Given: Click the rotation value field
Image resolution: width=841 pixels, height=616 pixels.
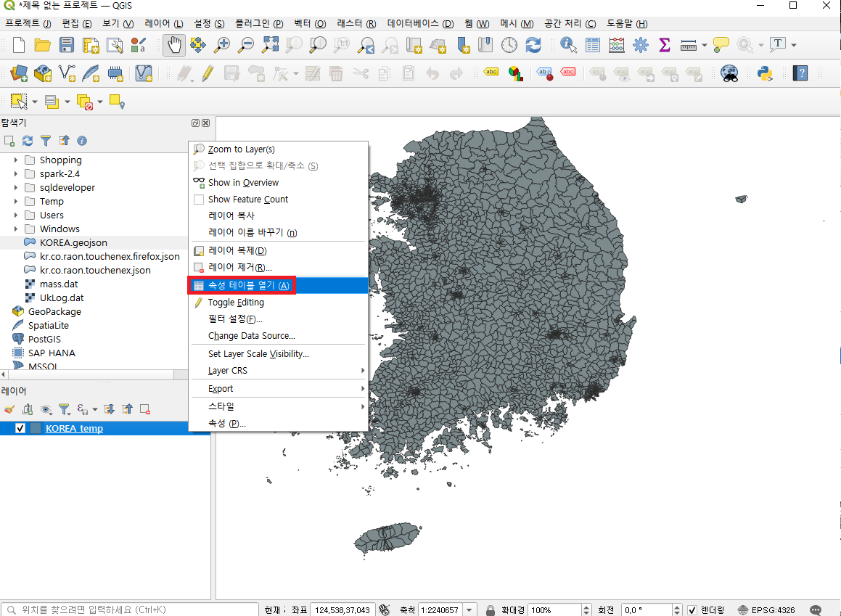Looking at the screenshot, I should [x=647, y=610].
